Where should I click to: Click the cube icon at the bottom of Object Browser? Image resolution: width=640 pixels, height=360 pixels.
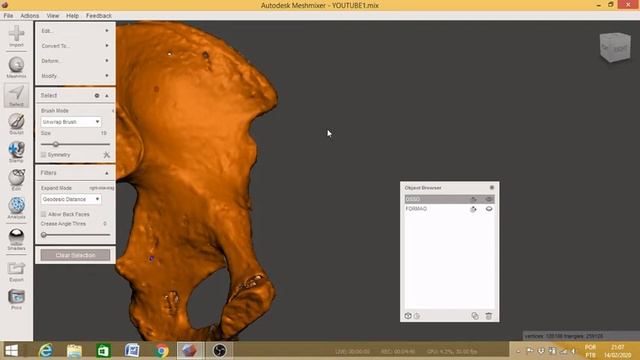408,316
